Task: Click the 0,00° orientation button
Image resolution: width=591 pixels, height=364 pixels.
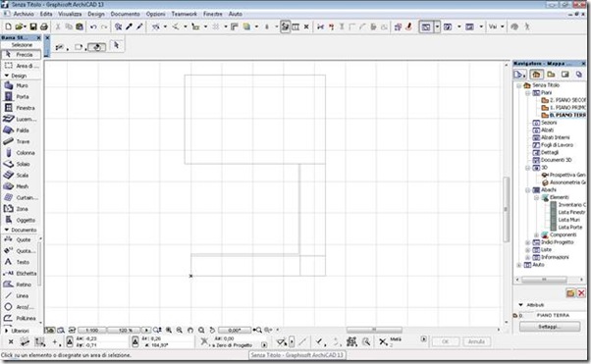Action: [234, 330]
